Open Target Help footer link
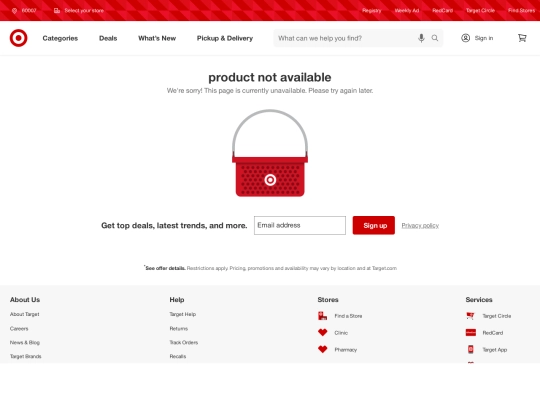Viewport: 540px width, 405px height. point(183,314)
